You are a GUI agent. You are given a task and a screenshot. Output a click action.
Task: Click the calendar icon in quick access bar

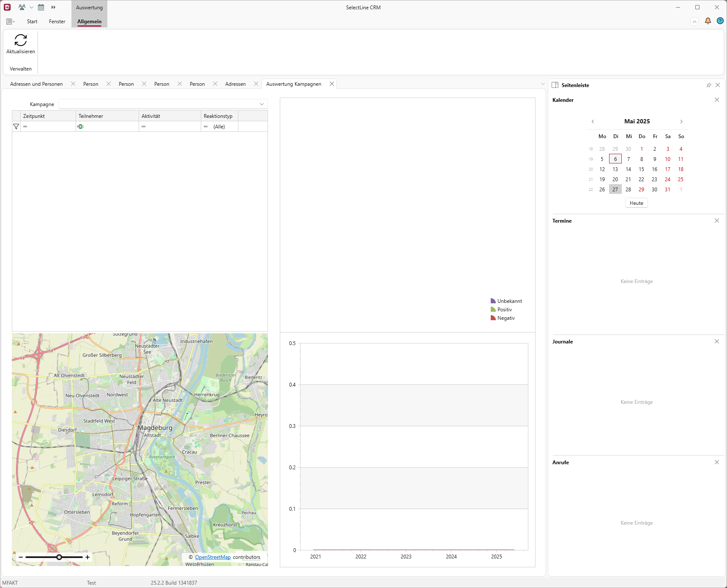[41, 7]
